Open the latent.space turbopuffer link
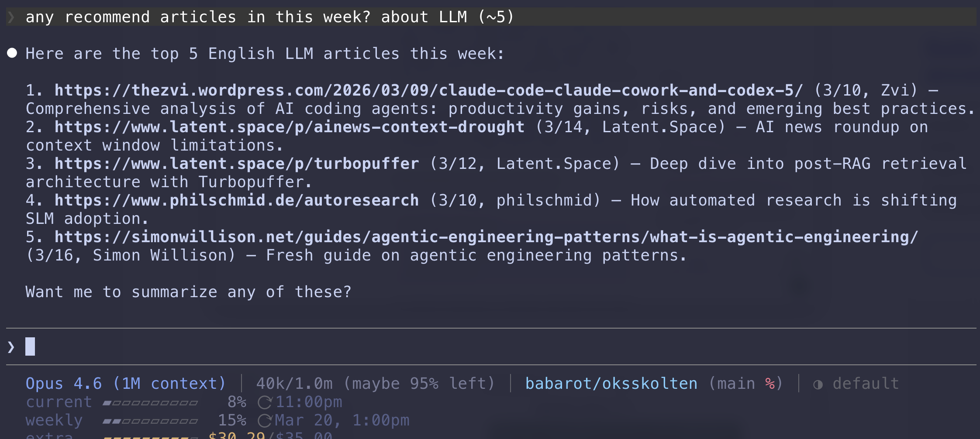The width and height of the screenshot is (980, 439). 236,164
